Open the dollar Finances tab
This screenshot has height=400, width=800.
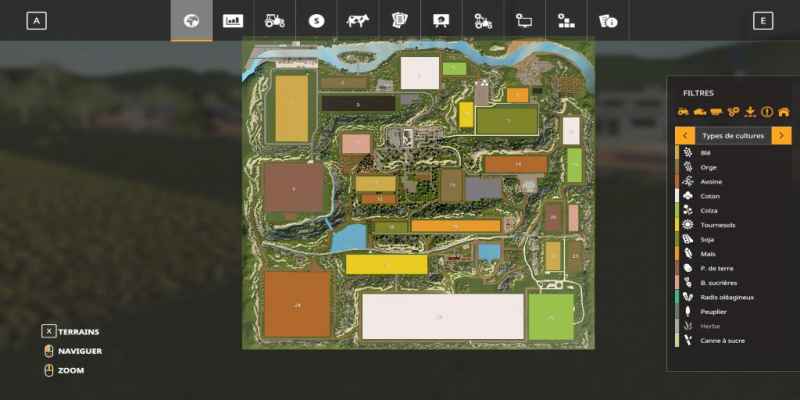click(x=316, y=20)
